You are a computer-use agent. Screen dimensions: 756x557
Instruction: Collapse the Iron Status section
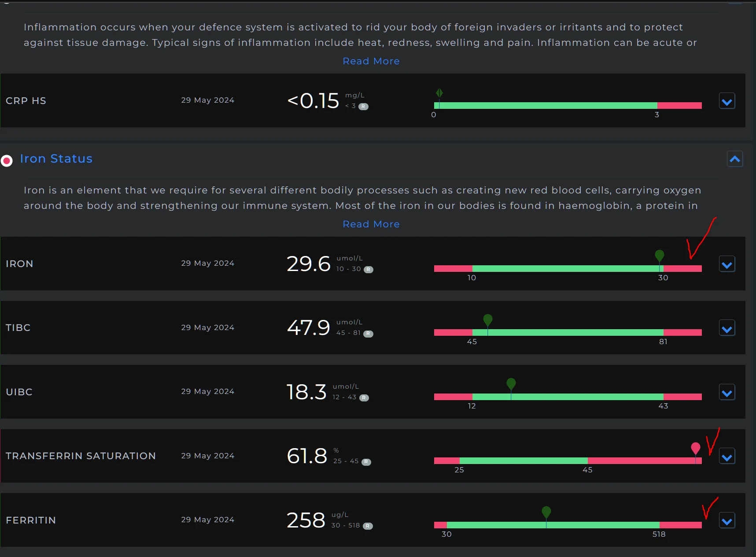pyautogui.click(x=735, y=159)
